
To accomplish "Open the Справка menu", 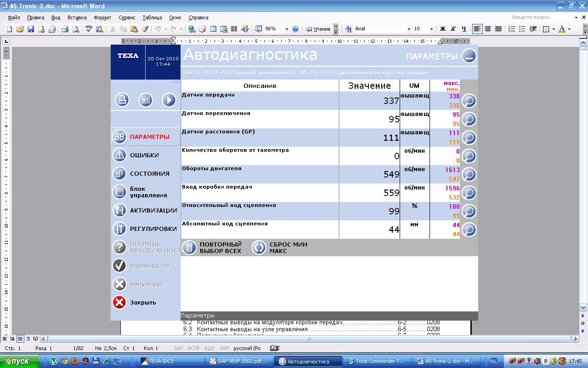I will [x=198, y=17].
